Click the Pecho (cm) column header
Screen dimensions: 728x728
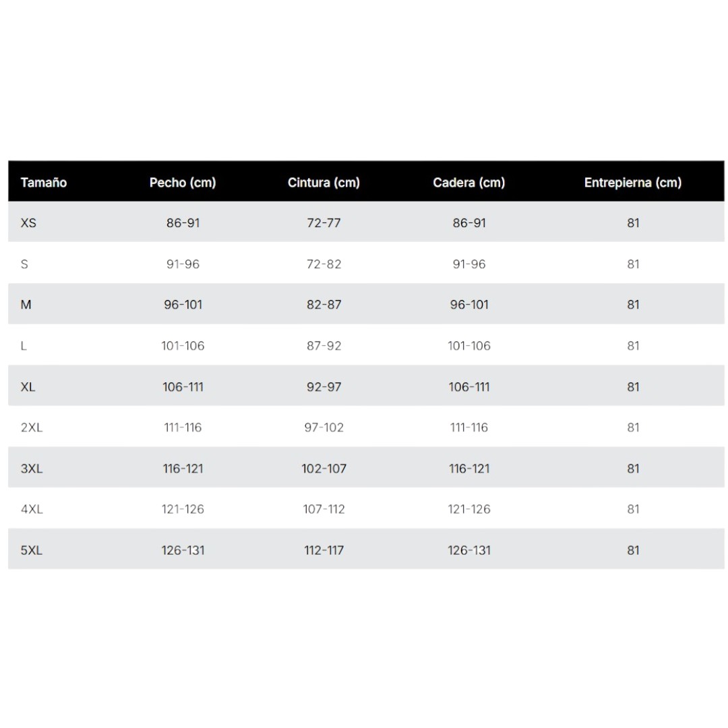pos(183,183)
